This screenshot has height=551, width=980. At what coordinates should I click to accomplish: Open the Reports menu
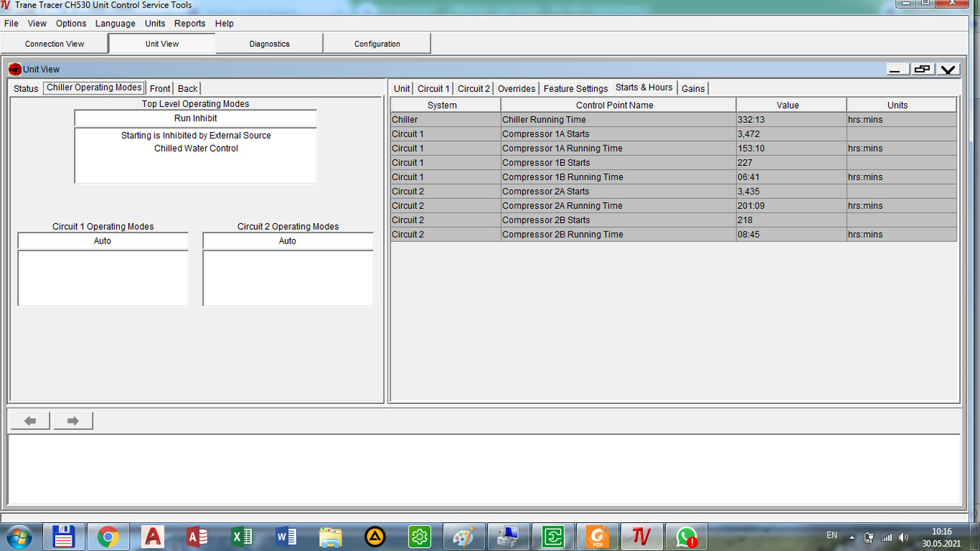coord(190,23)
